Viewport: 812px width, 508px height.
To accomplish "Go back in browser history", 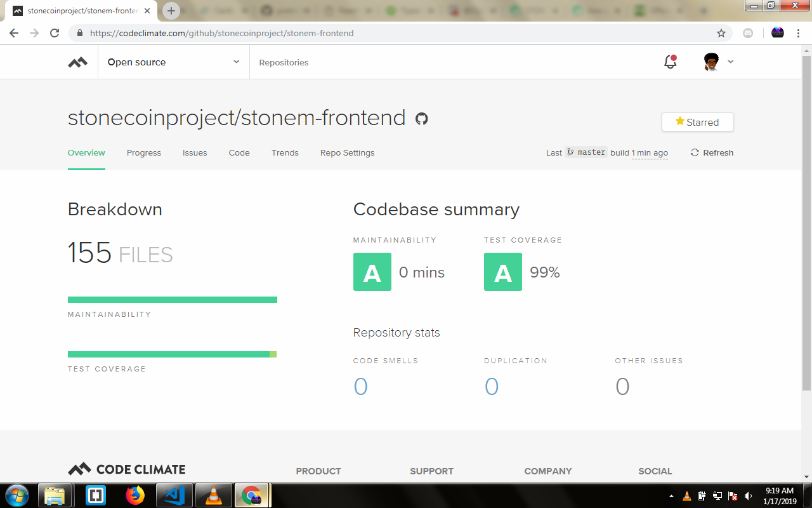I will (14, 33).
